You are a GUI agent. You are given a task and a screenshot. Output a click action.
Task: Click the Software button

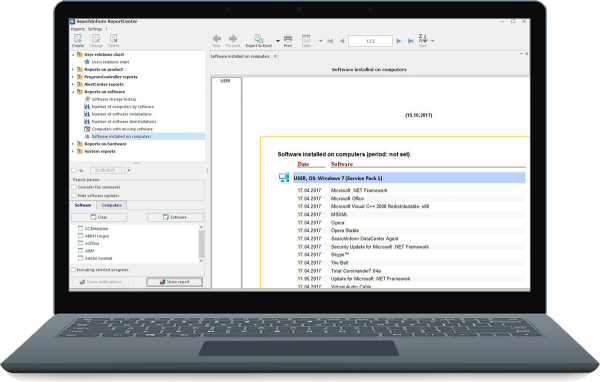point(175,217)
